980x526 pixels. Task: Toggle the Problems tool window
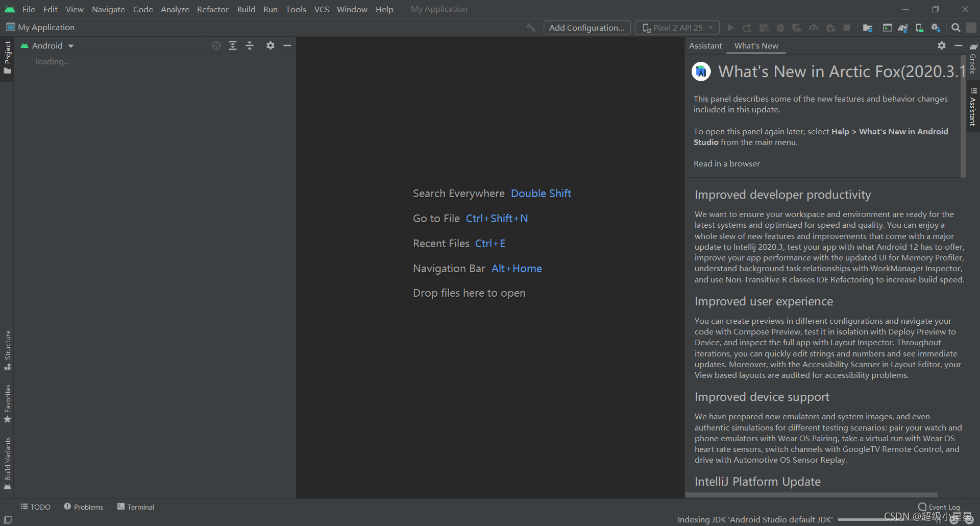[x=83, y=507]
